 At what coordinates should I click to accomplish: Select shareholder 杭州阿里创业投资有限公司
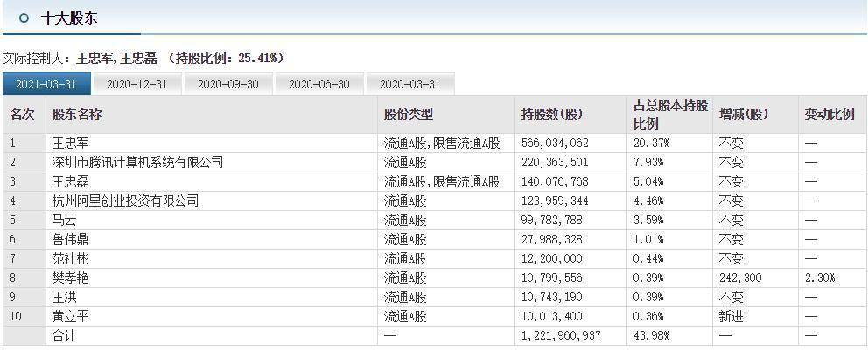tap(125, 201)
